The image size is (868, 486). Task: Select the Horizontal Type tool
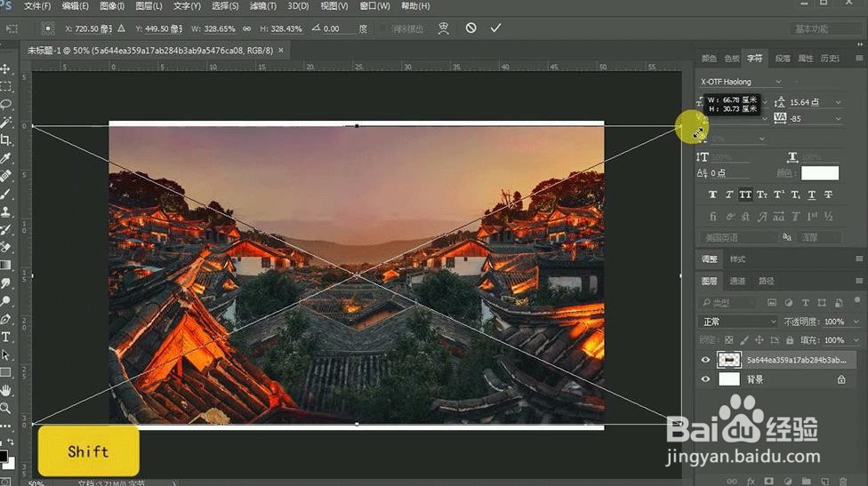pyautogui.click(x=5, y=337)
